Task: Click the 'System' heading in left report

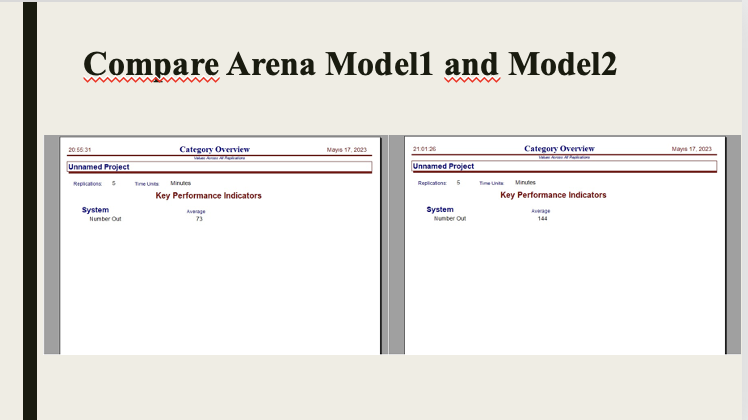Action: [x=95, y=210]
